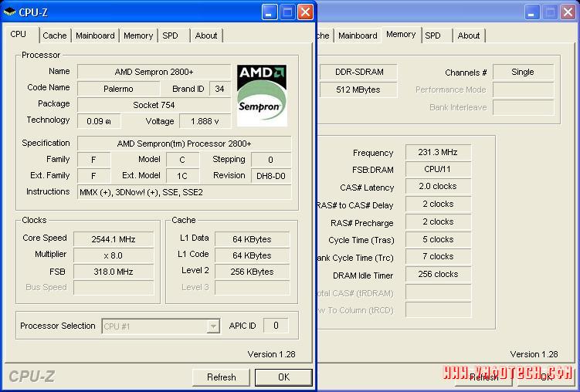Click the Name field AMD Sempron 2800+
The width and height of the screenshot is (580, 392).
click(154, 72)
